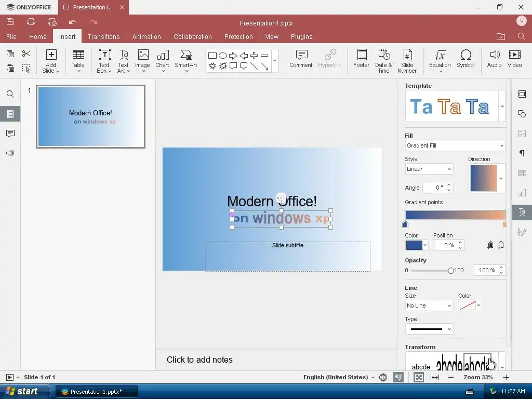Select slide 1 thumbnail

[x=90, y=116]
